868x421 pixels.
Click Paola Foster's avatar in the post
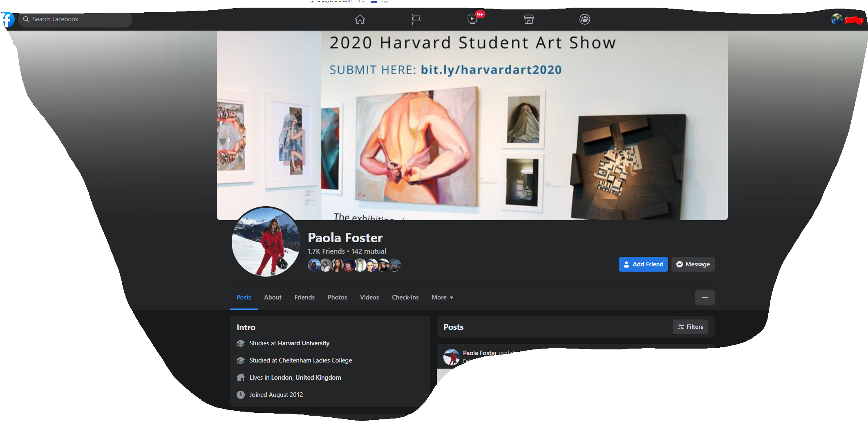[452, 357]
